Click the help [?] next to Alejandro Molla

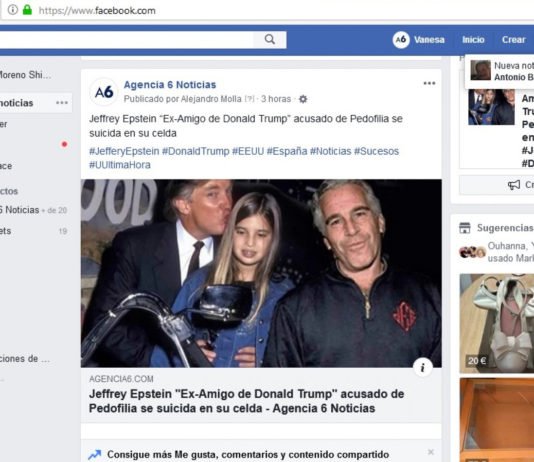[x=250, y=99]
